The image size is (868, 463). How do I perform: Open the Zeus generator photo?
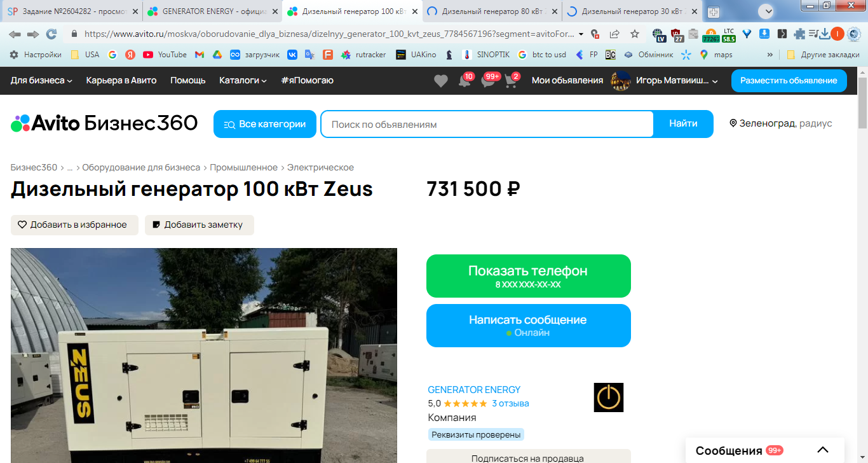(x=204, y=356)
